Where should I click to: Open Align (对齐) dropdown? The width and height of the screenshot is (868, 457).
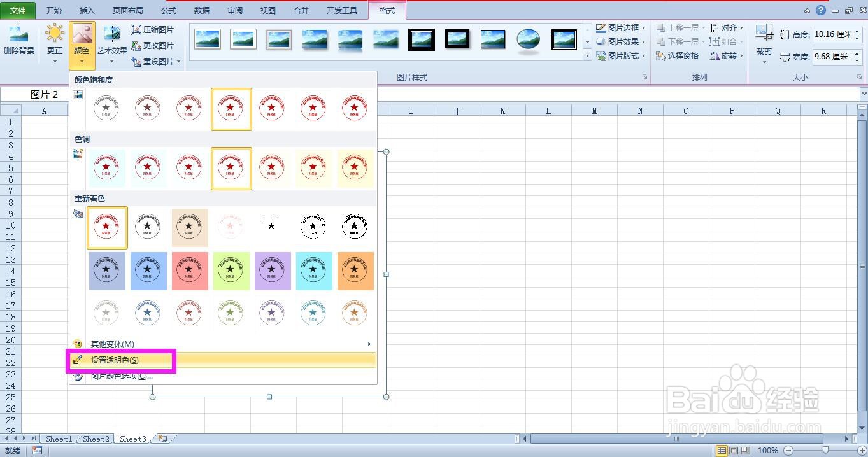click(x=727, y=28)
